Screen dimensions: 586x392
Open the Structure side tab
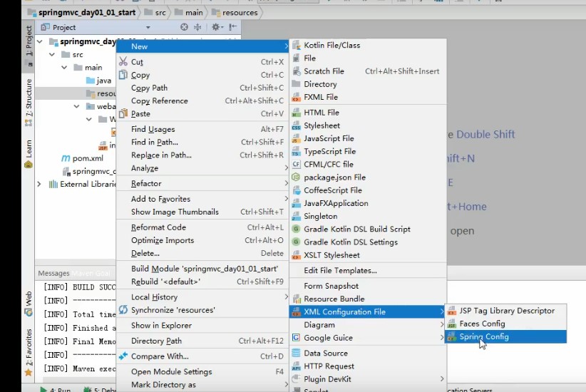point(29,103)
